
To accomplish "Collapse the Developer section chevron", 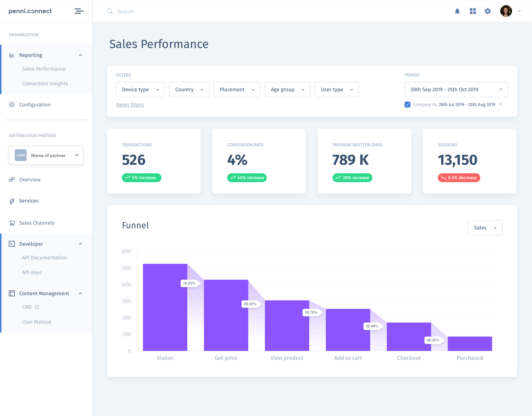I will point(80,244).
